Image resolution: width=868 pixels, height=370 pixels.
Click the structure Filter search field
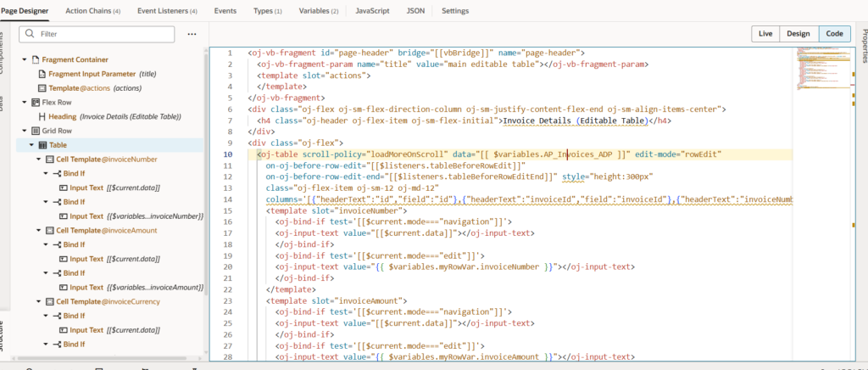pos(102,34)
